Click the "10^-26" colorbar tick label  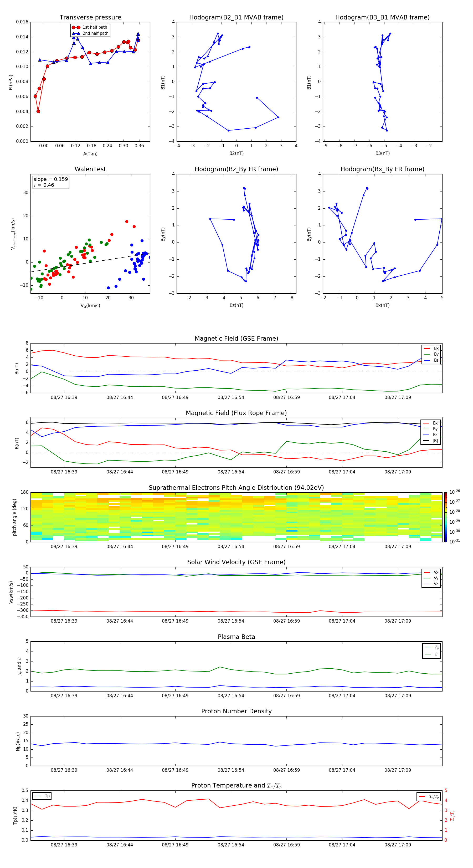coord(455,492)
